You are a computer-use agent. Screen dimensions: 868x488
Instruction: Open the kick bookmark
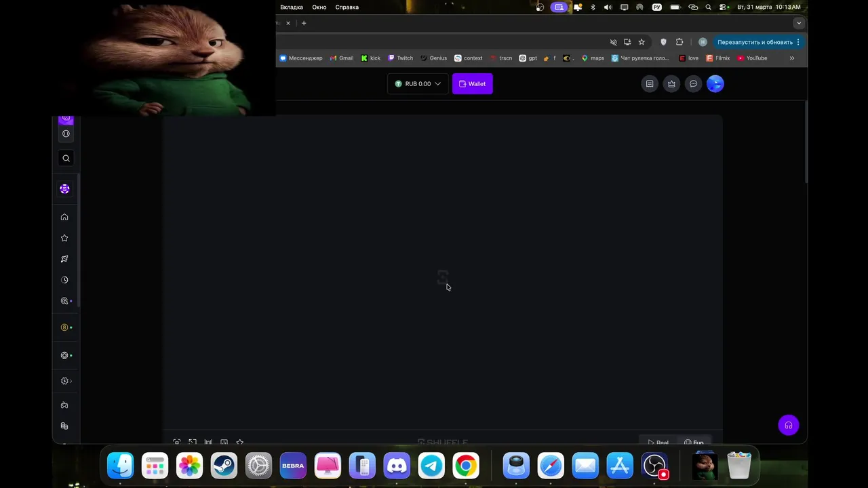[371, 58]
